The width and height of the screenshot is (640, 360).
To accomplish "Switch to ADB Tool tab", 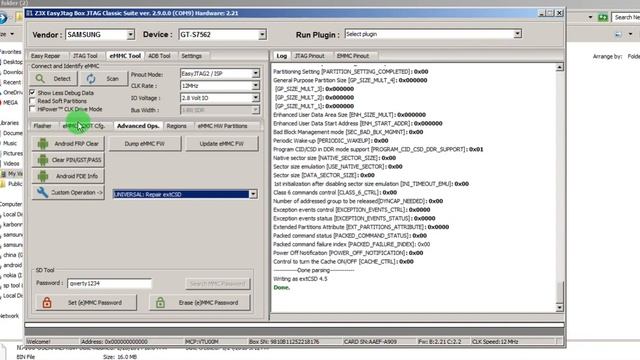I will point(159,56).
